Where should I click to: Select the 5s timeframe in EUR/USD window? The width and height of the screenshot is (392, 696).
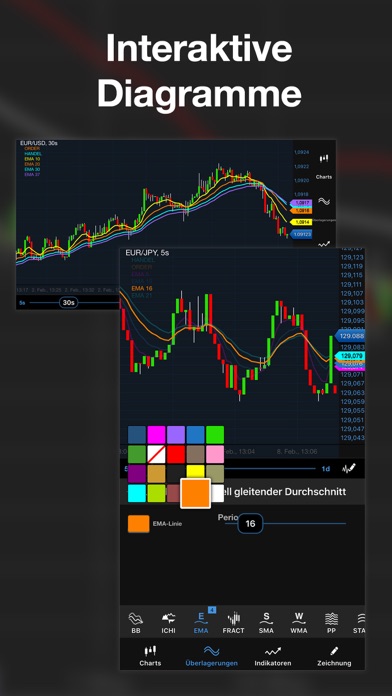(x=22, y=302)
